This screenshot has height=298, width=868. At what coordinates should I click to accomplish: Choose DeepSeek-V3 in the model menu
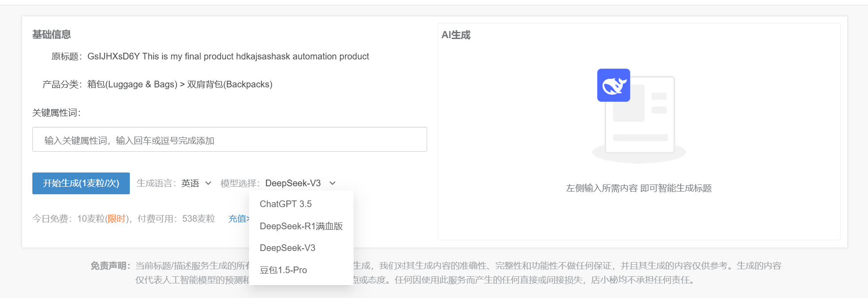coord(288,248)
